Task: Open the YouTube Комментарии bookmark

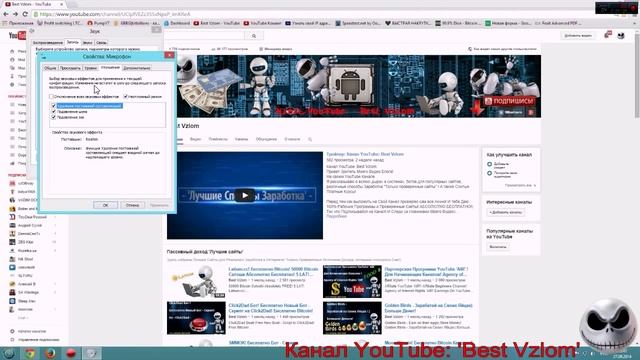Action: [263, 23]
